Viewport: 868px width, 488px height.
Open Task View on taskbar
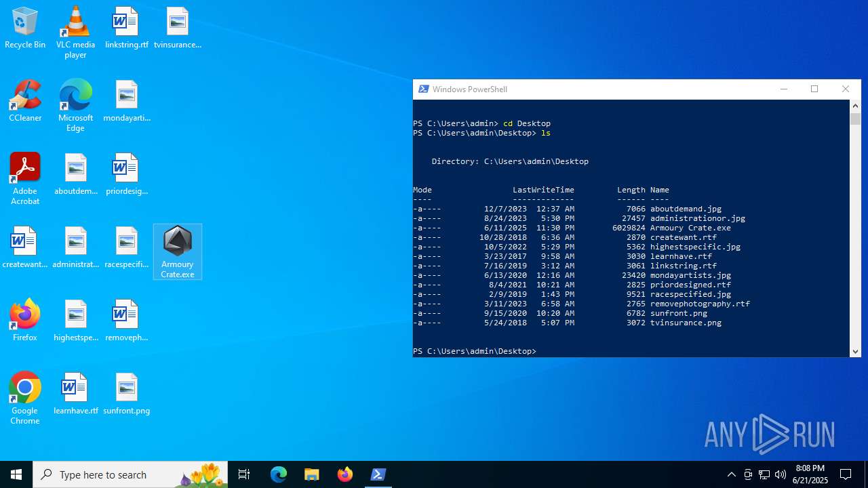(x=244, y=474)
